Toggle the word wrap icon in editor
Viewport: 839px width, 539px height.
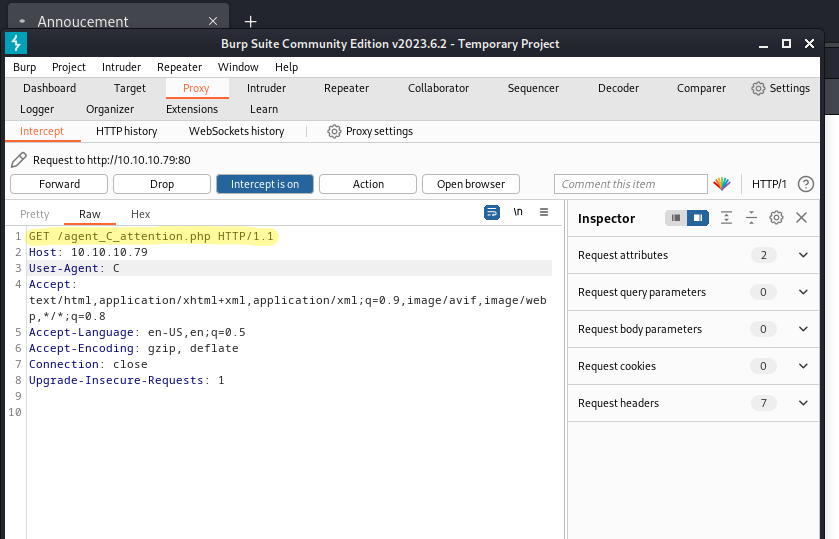pos(492,213)
